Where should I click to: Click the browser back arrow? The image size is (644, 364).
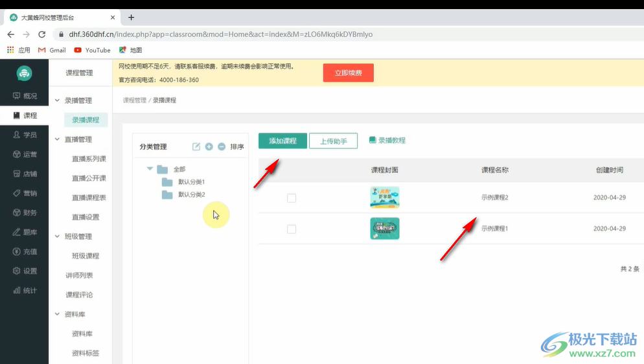[10, 34]
